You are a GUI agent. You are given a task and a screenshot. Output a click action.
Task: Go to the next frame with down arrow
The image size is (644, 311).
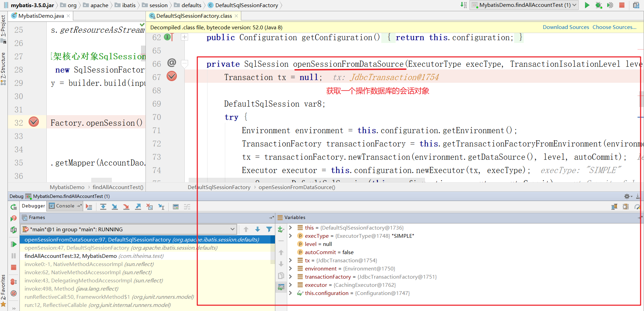pyautogui.click(x=258, y=229)
